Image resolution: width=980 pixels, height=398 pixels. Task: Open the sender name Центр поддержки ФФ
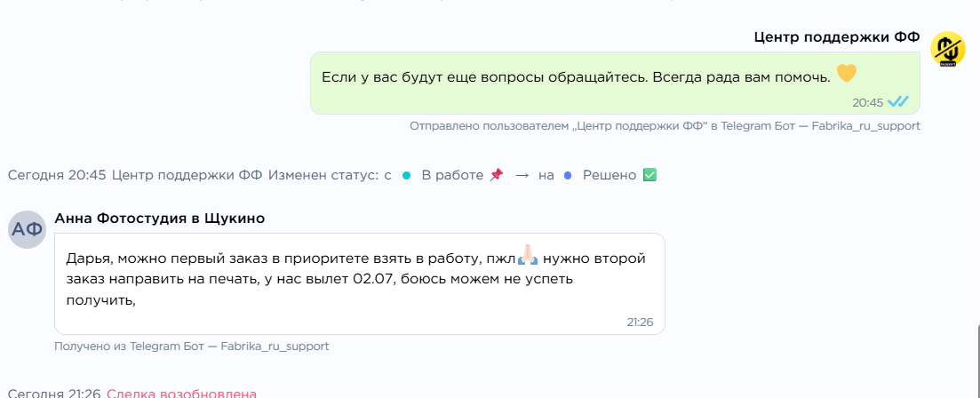(x=837, y=37)
